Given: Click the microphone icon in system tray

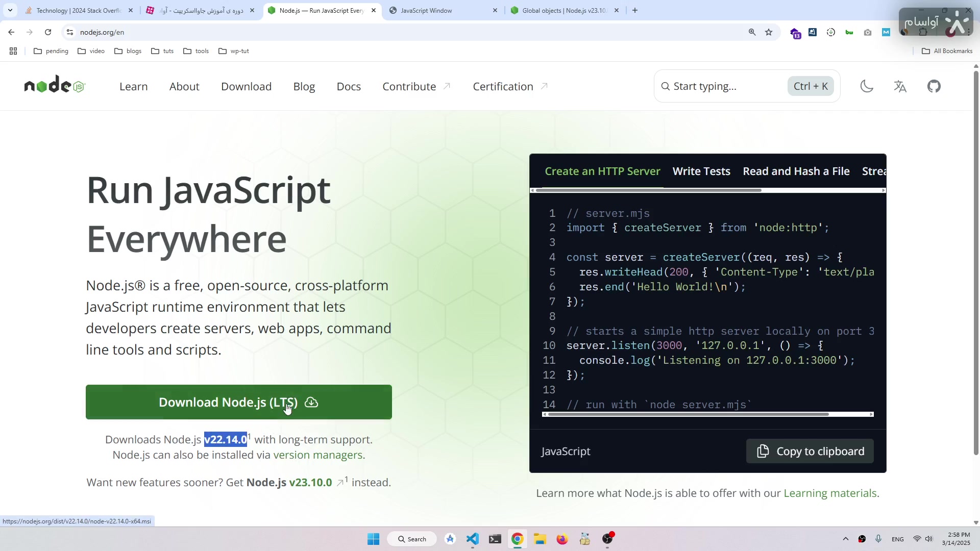Looking at the screenshot, I should [x=878, y=539].
